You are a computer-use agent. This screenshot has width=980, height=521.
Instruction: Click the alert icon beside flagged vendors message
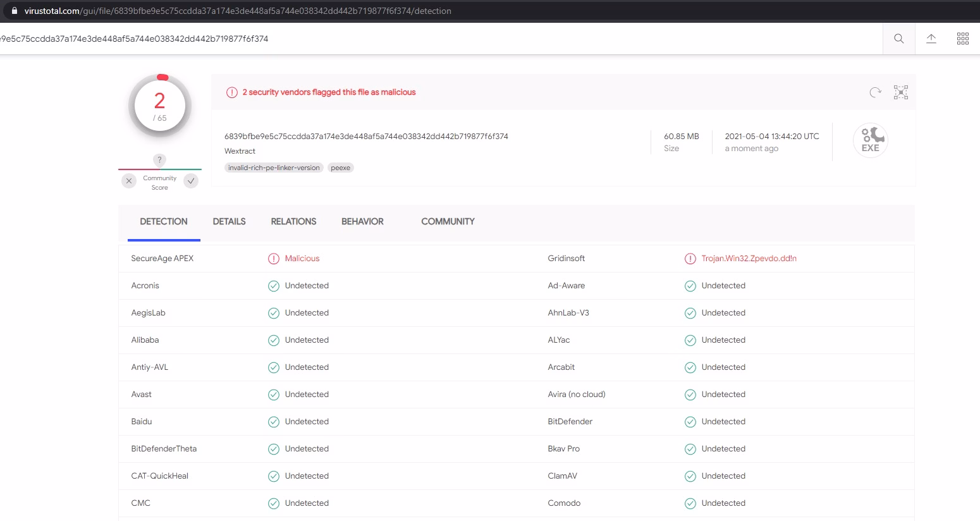pyautogui.click(x=232, y=92)
